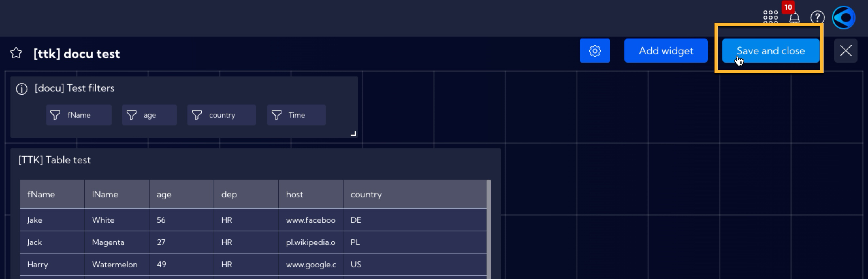Viewport: 868px width, 279px height.
Task: Select the country cell 'PL'
Action: click(415, 242)
